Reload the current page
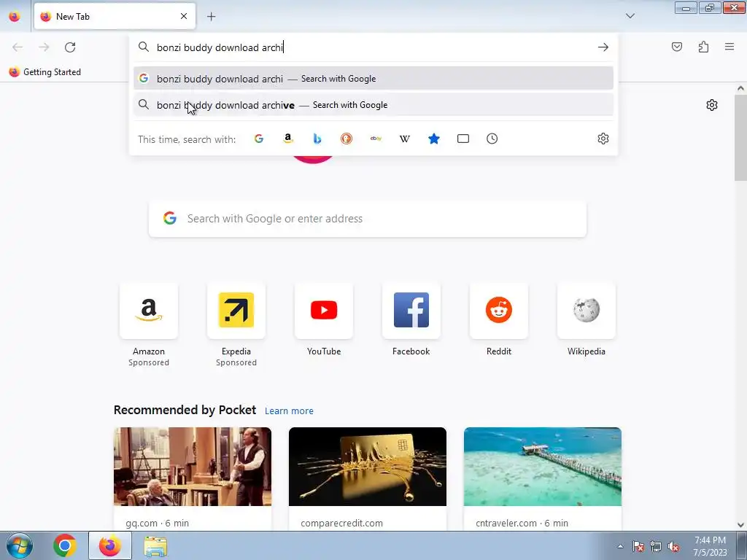 click(70, 47)
